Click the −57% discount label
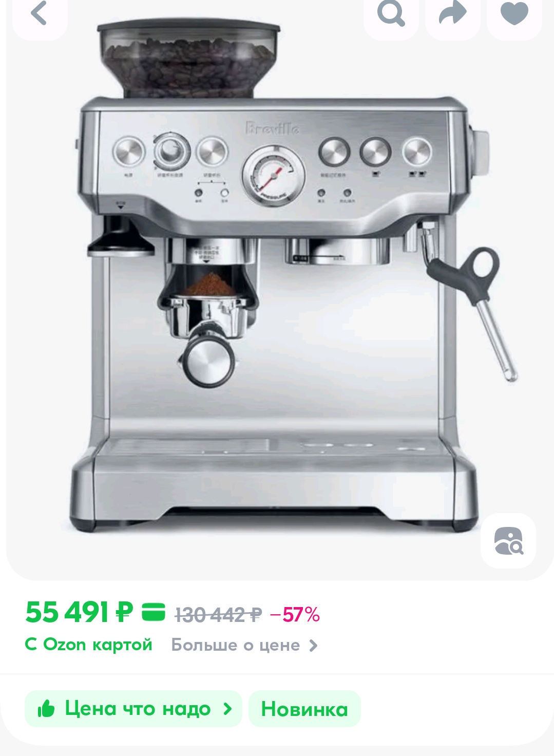The width and height of the screenshot is (554, 756). tap(295, 614)
